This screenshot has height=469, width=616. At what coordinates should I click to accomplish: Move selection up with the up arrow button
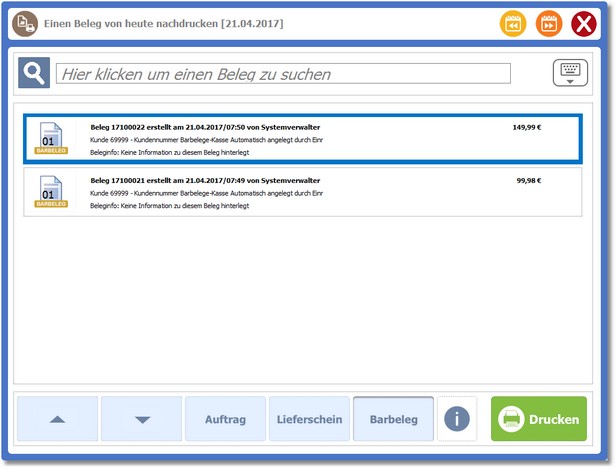(x=58, y=419)
